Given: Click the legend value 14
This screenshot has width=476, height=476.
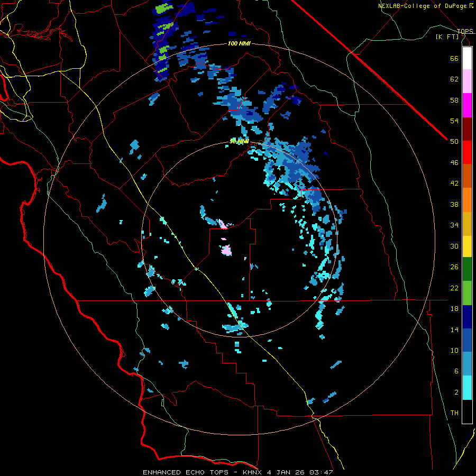Looking at the screenshot, I should pyautogui.click(x=454, y=329).
